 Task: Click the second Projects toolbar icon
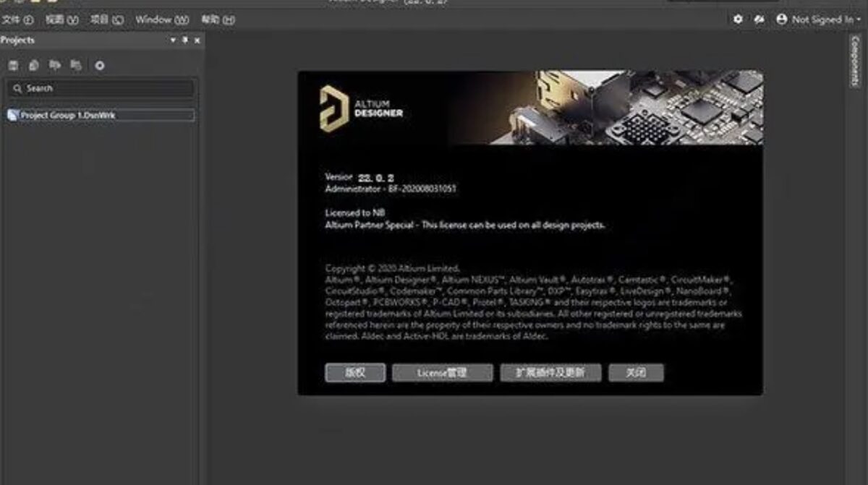tap(34, 66)
